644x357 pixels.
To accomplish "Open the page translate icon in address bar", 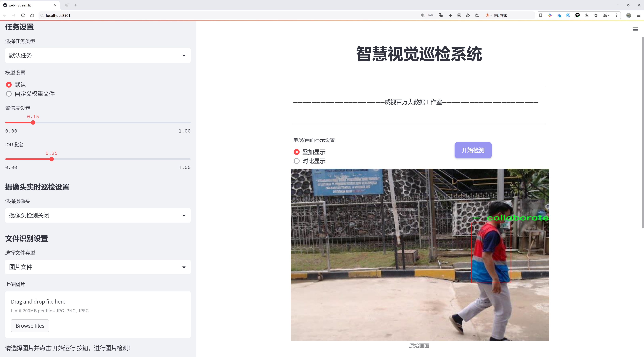I will click(441, 15).
